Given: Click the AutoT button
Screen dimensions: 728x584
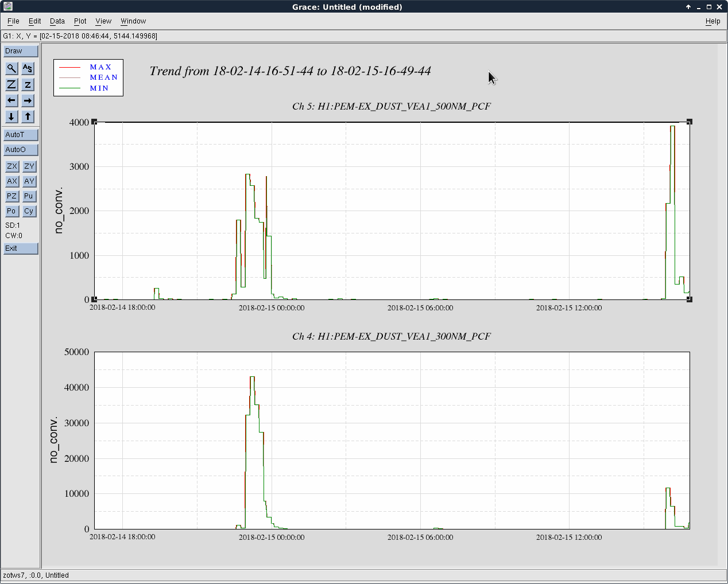Looking at the screenshot, I should [21, 135].
